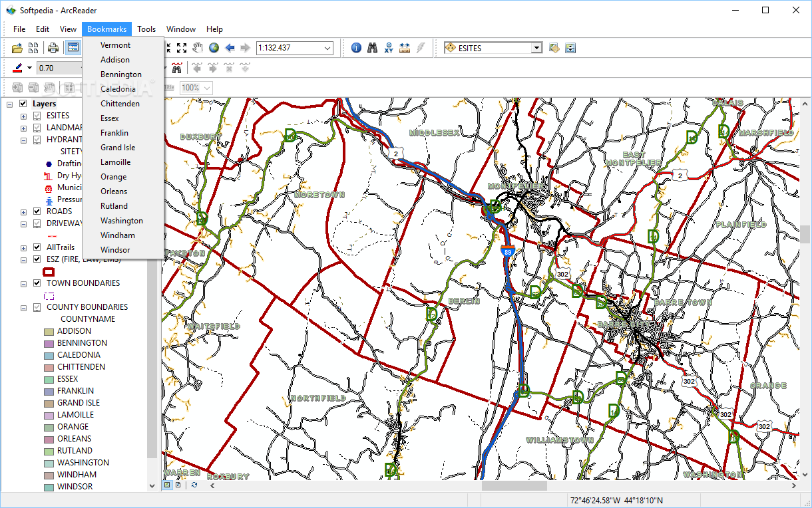This screenshot has width=812, height=508.
Task: Open the pen color dropdown arrow
Action: click(29, 68)
